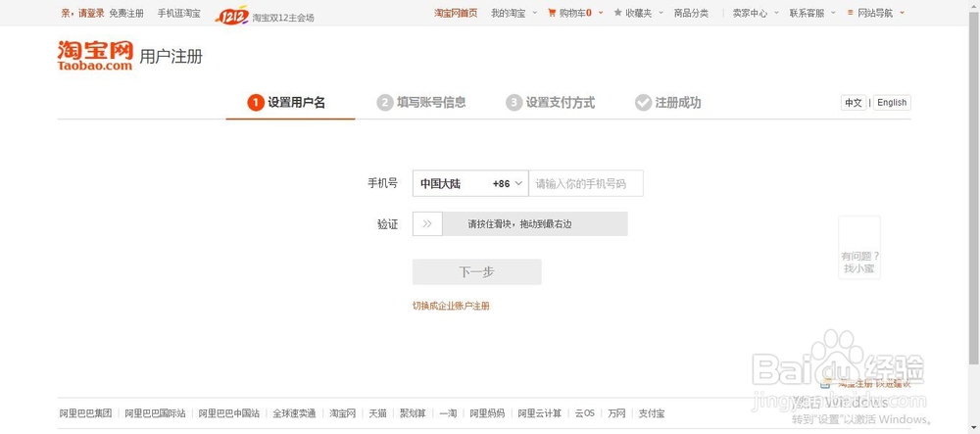Expand the 我的淘宝 dropdown arrow
Screen dimensions: 980x434
tap(534, 13)
